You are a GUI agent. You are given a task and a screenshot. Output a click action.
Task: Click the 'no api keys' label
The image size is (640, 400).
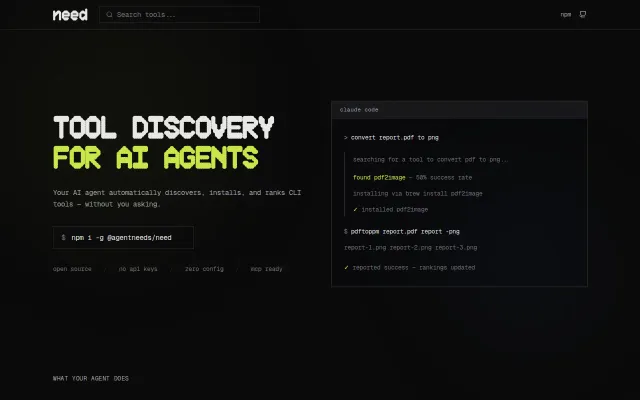(x=138, y=269)
